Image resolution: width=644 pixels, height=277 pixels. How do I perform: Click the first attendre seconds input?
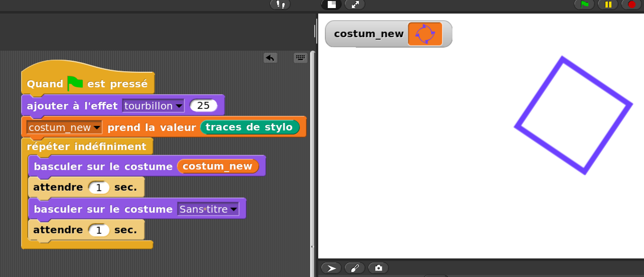pos(99,188)
